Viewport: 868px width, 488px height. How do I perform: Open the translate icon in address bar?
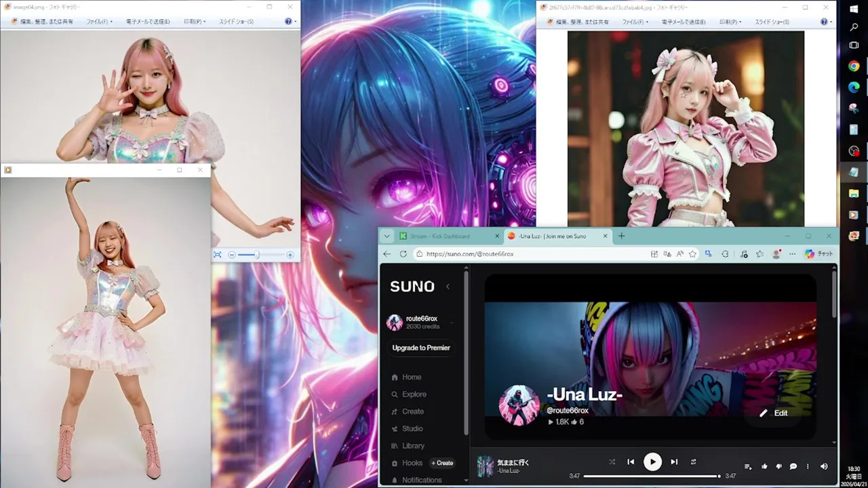[x=667, y=253]
